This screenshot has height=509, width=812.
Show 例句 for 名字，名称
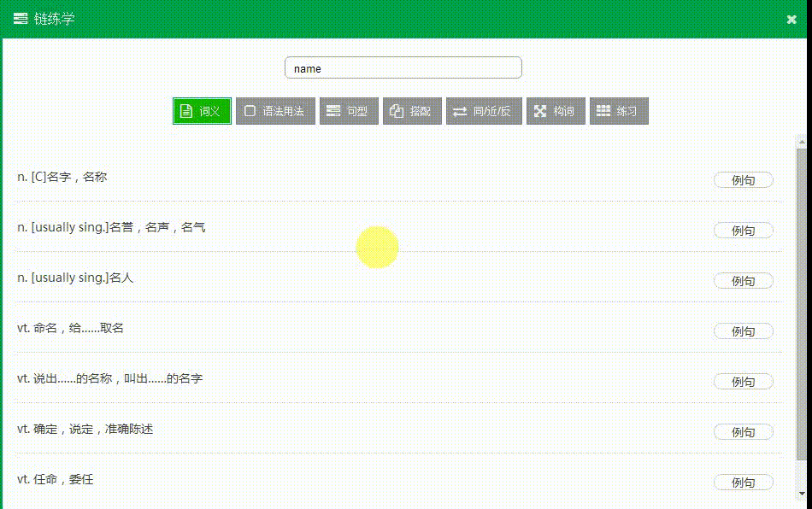(x=743, y=180)
